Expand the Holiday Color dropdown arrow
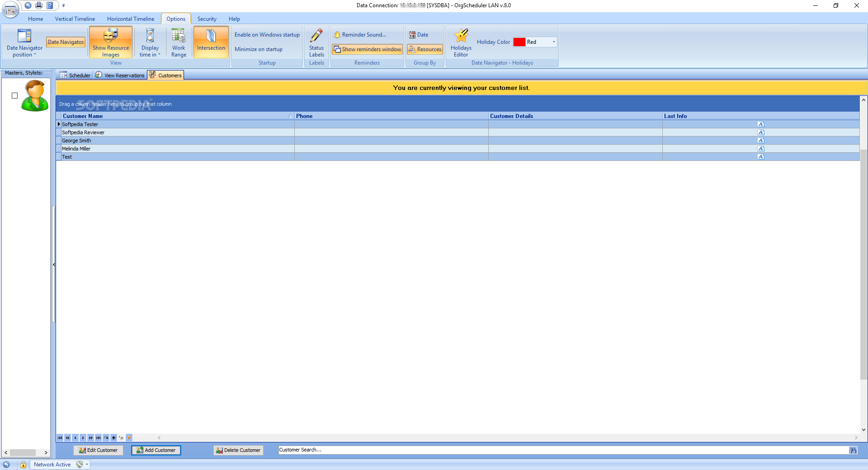 554,42
